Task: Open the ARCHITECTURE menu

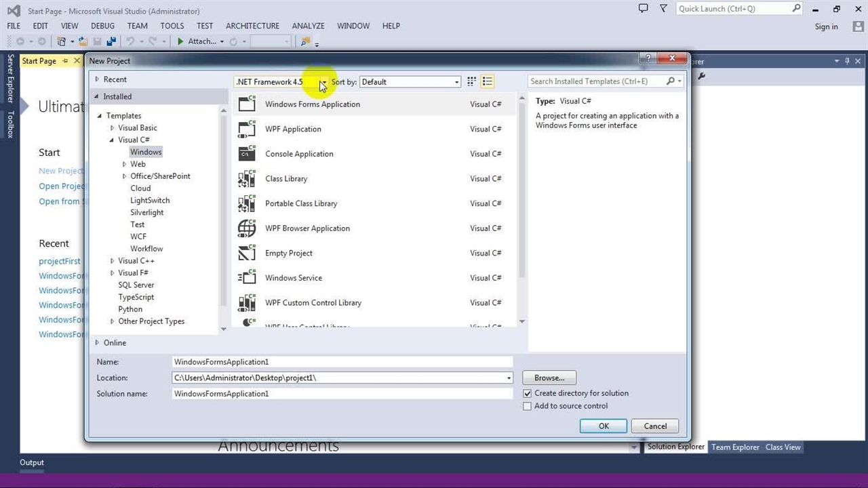Action: (252, 26)
